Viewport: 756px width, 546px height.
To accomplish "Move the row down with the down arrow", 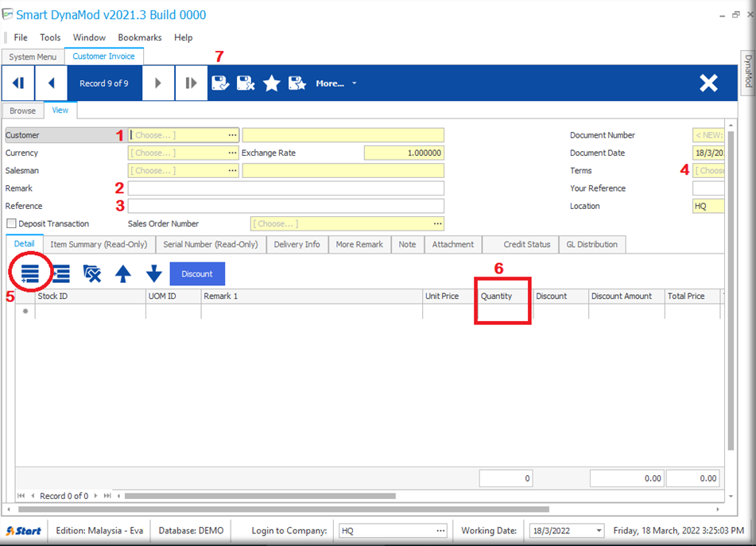I will [154, 273].
